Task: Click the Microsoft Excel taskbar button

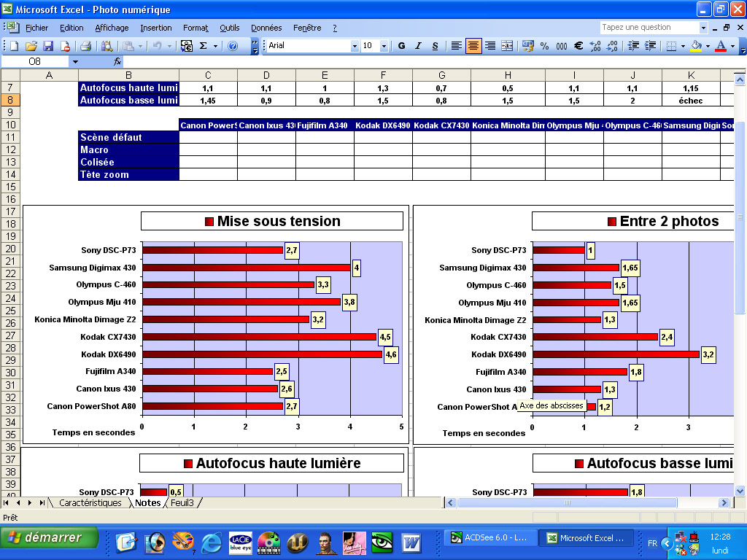Action: pos(586,537)
